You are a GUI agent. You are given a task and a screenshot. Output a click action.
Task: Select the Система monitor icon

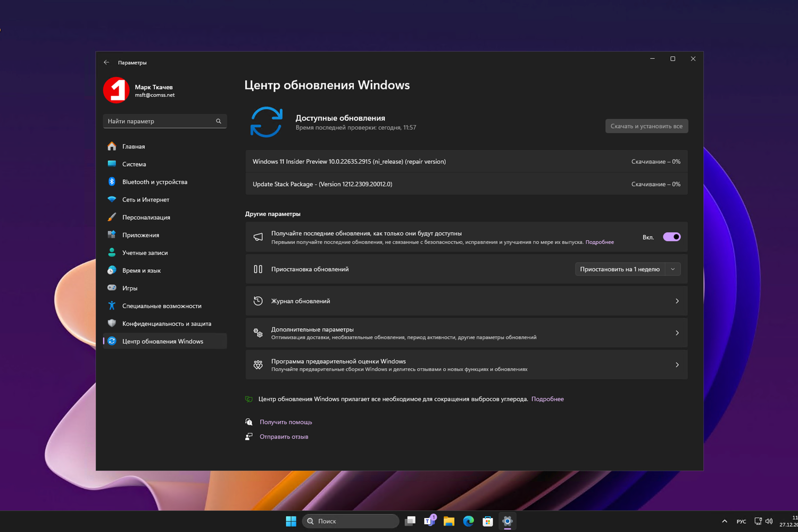112,164
